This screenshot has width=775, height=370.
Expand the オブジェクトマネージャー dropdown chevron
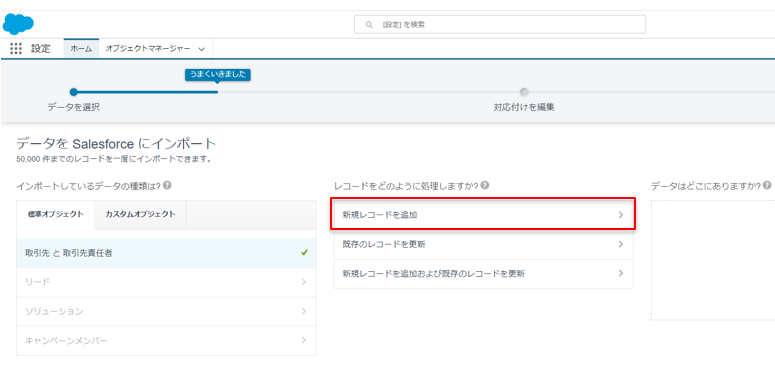(x=201, y=49)
